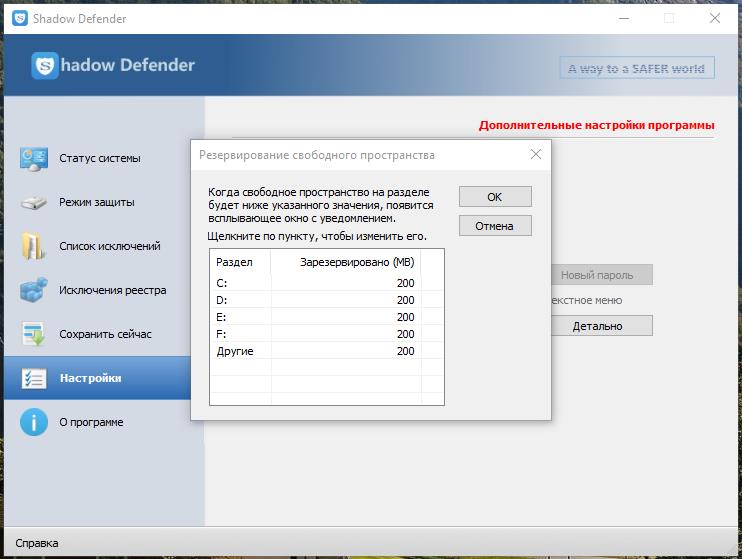Click reserved value for drive F:

tap(346, 334)
